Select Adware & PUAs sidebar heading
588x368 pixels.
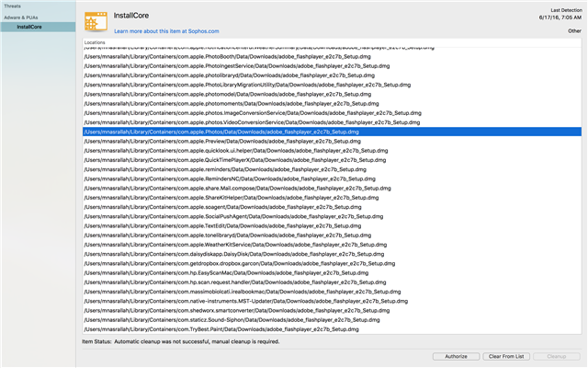[21, 17]
